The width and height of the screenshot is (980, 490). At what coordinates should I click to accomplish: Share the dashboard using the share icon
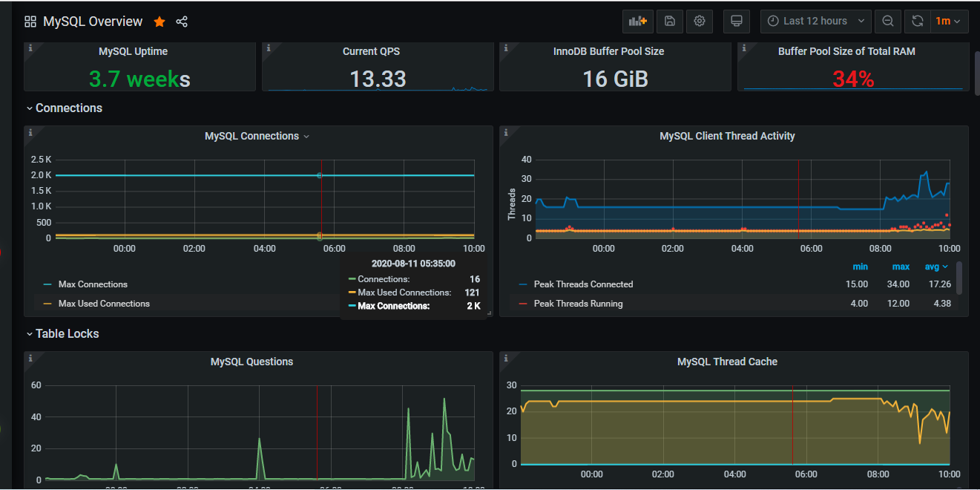point(182,22)
